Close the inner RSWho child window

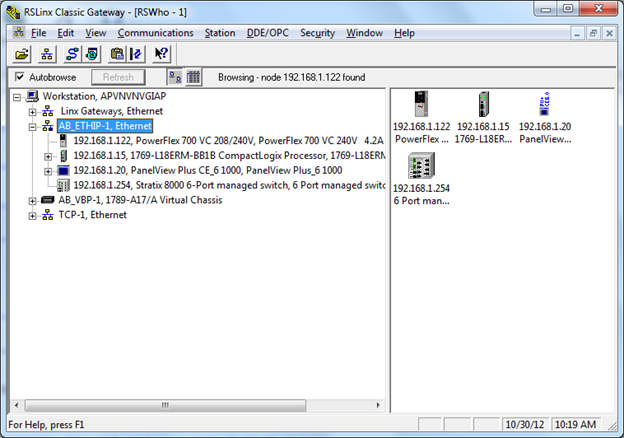pos(609,33)
